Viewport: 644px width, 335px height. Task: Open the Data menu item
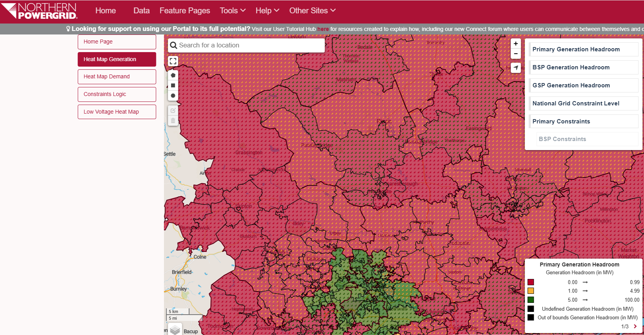tap(141, 11)
